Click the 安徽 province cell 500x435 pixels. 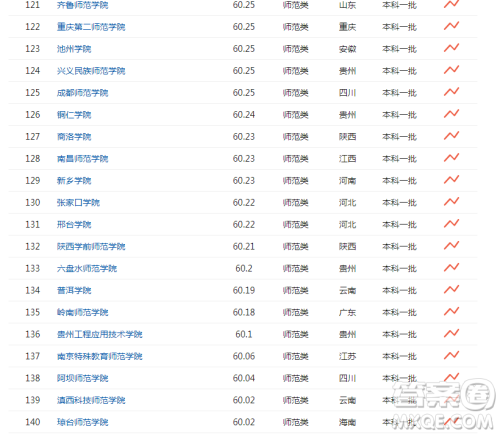(x=347, y=49)
